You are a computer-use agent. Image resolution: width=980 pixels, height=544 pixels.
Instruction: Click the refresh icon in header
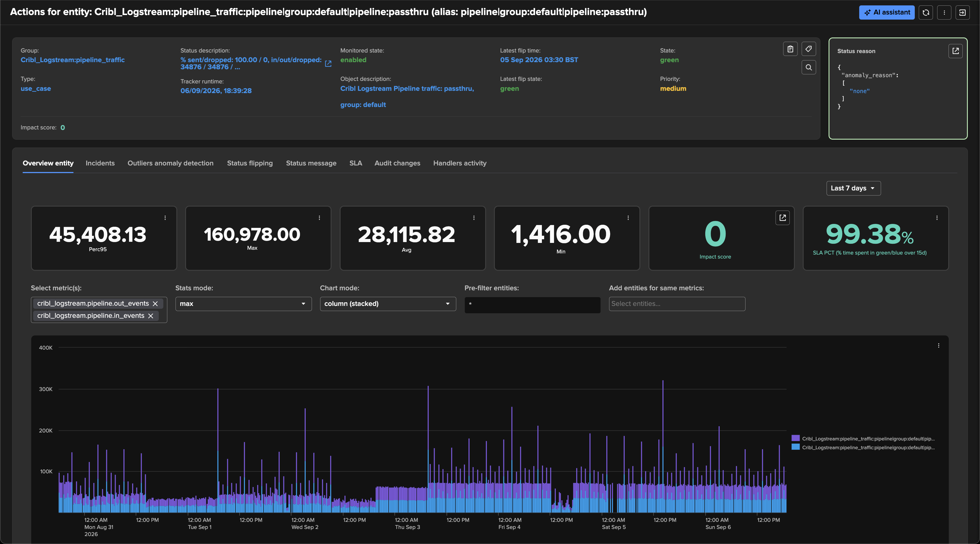926,12
